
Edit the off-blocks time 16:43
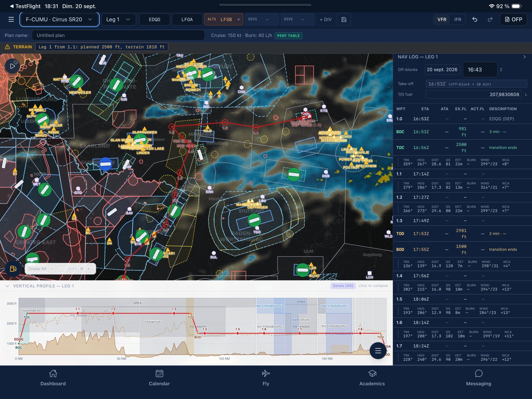point(480,69)
